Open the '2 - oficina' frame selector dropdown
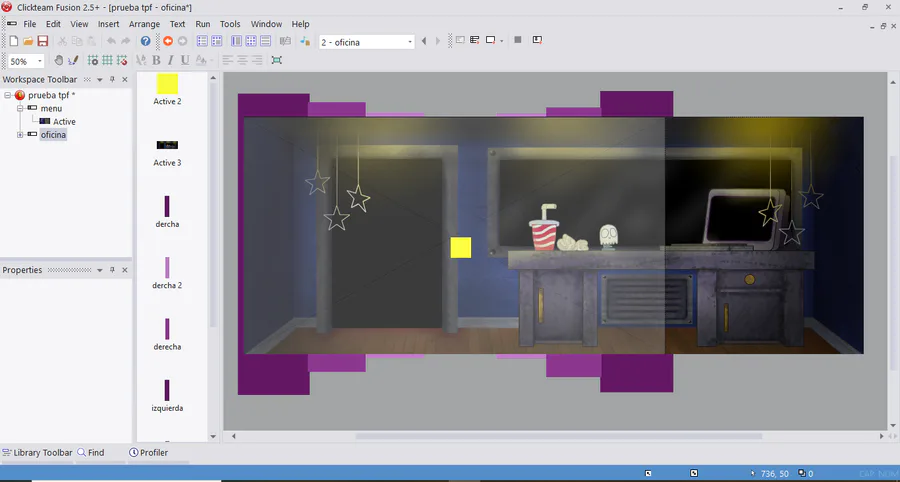This screenshot has height=482, width=900. click(410, 42)
